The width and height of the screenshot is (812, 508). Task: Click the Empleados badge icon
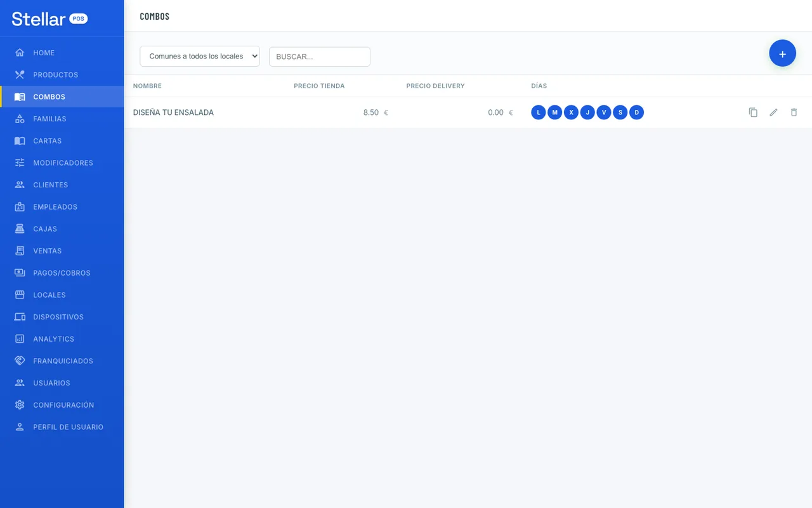coord(20,207)
